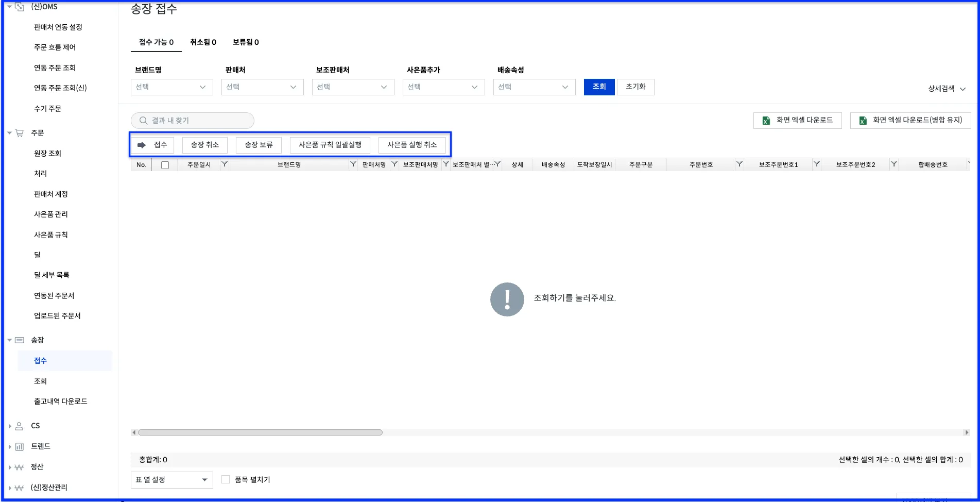The image size is (980, 502).
Task: Enable the 품목 펼치기 checkbox
Action: tap(226, 479)
